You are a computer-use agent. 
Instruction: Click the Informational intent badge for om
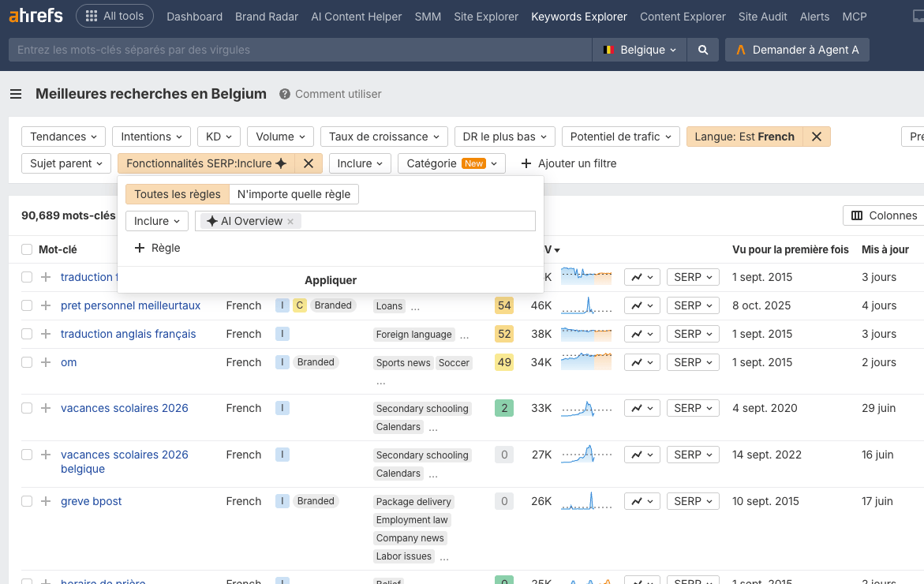pyautogui.click(x=282, y=361)
